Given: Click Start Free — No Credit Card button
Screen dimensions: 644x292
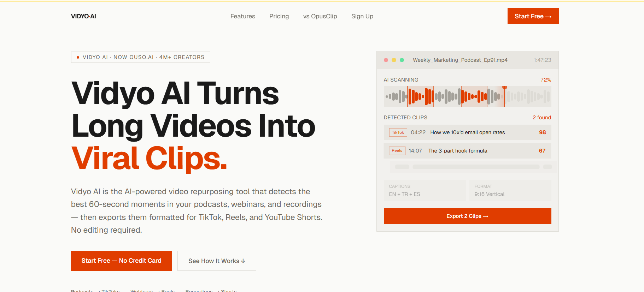Looking at the screenshot, I should point(122,261).
